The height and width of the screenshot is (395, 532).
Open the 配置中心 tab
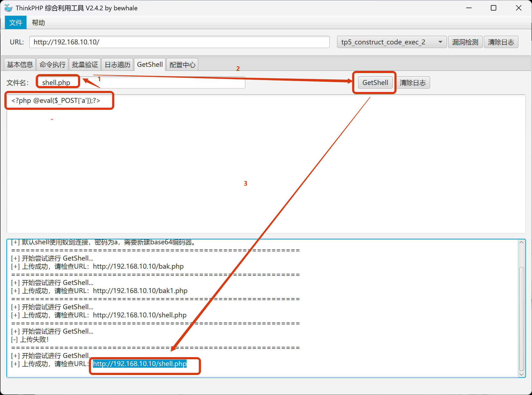[182, 65]
